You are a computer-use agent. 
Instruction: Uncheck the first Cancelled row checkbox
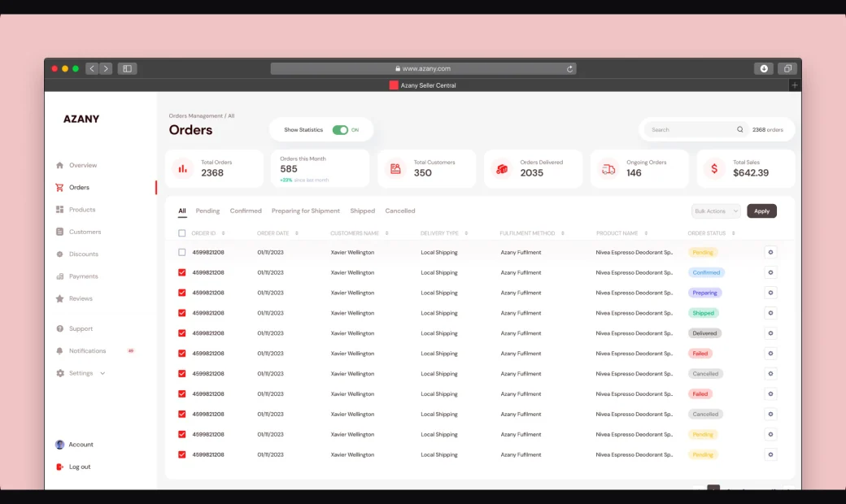tap(182, 374)
